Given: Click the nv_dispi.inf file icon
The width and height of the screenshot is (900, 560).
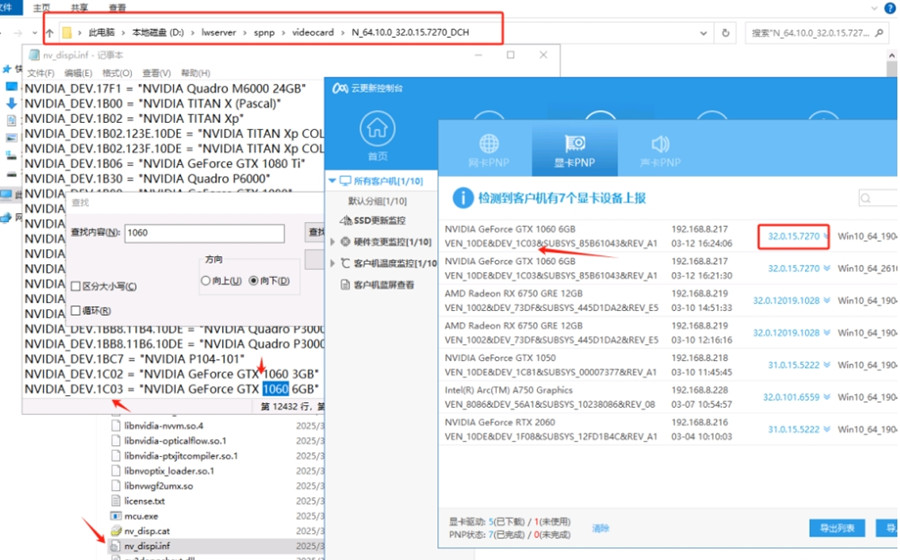Looking at the screenshot, I should [115, 546].
